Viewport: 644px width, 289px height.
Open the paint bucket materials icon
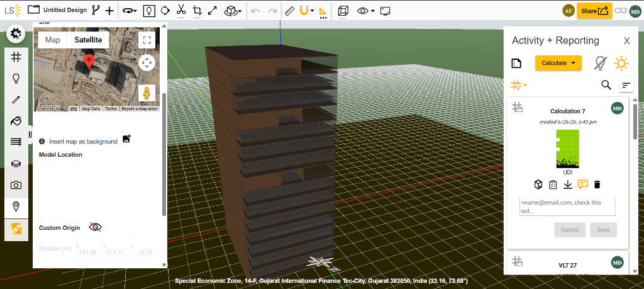[x=16, y=121]
